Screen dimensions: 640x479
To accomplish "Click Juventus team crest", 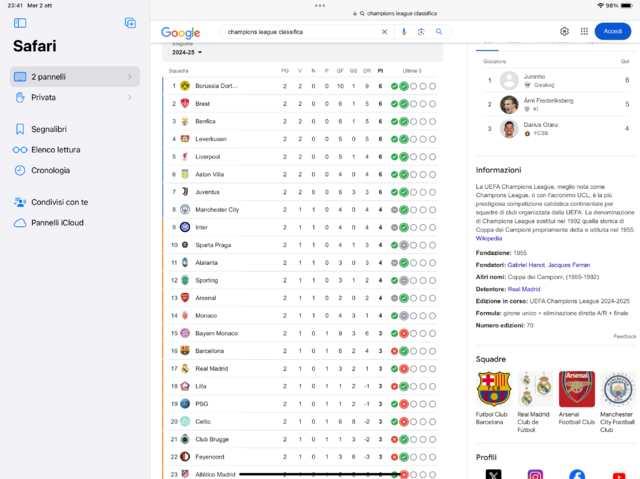I will pos(185,192).
